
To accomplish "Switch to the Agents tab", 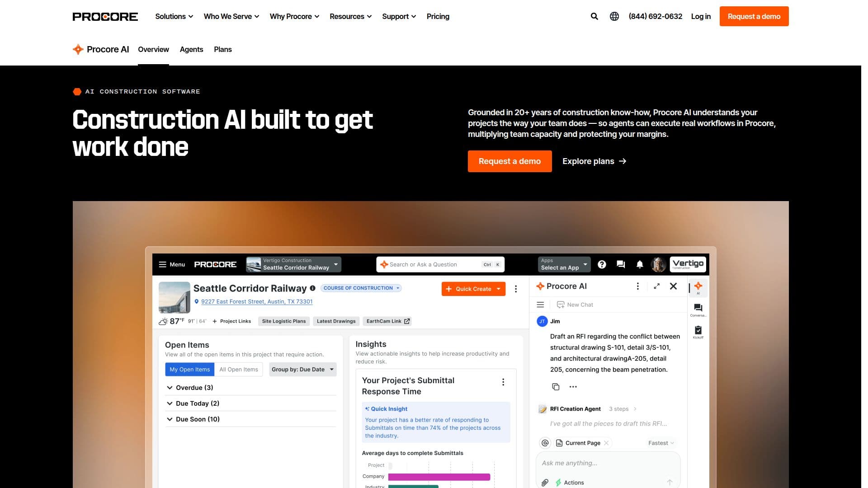I will coord(191,49).
